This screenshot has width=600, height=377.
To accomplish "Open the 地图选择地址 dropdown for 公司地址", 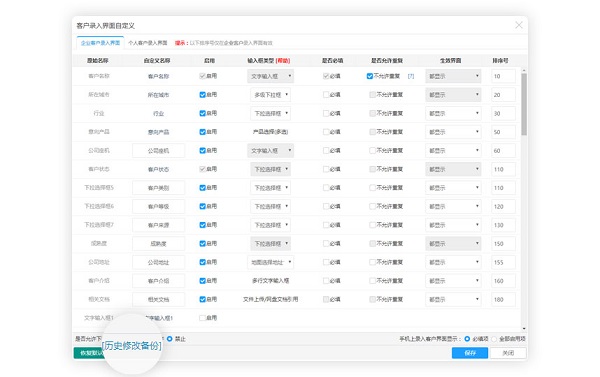I will pyautogui.click(x=271, y=262).
